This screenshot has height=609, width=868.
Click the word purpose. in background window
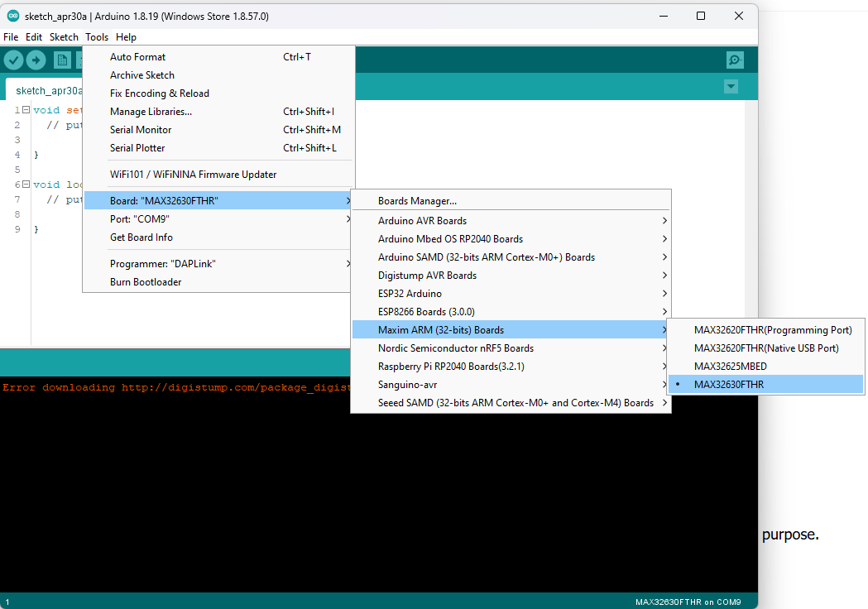(790, 535)
